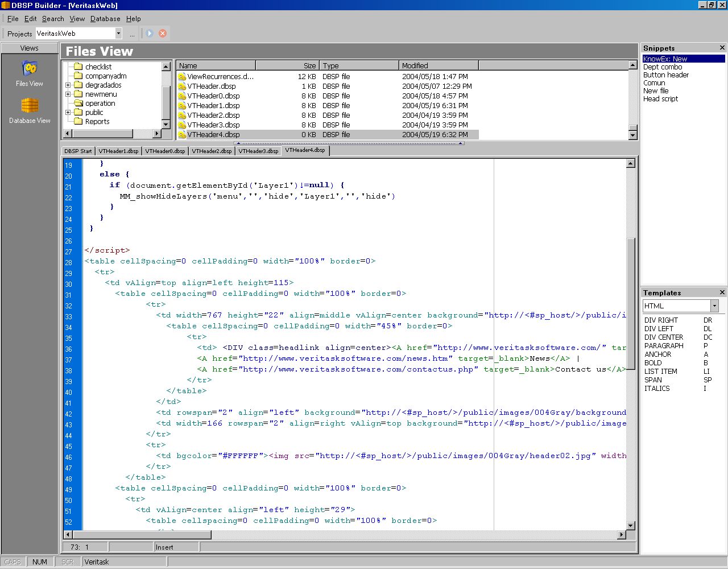Click the operation folder icon

click(78, 103)
